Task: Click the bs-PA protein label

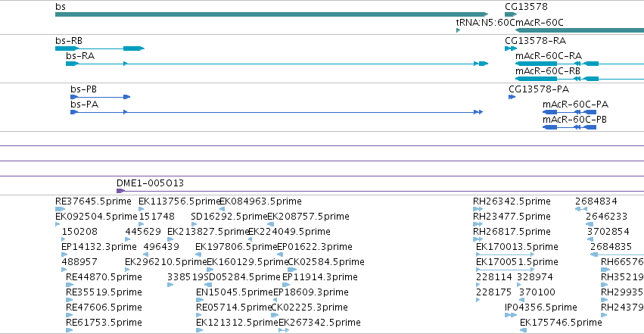Action: 84,105
